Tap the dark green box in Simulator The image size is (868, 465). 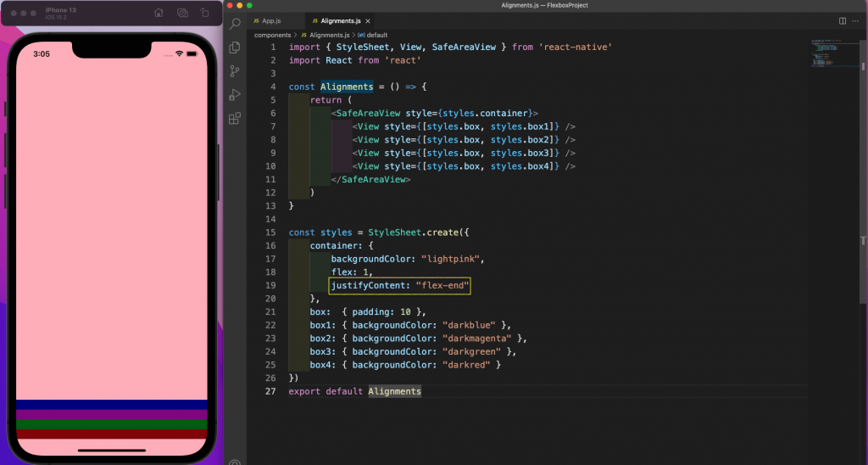pyautogui.click(x=112, y=424)
